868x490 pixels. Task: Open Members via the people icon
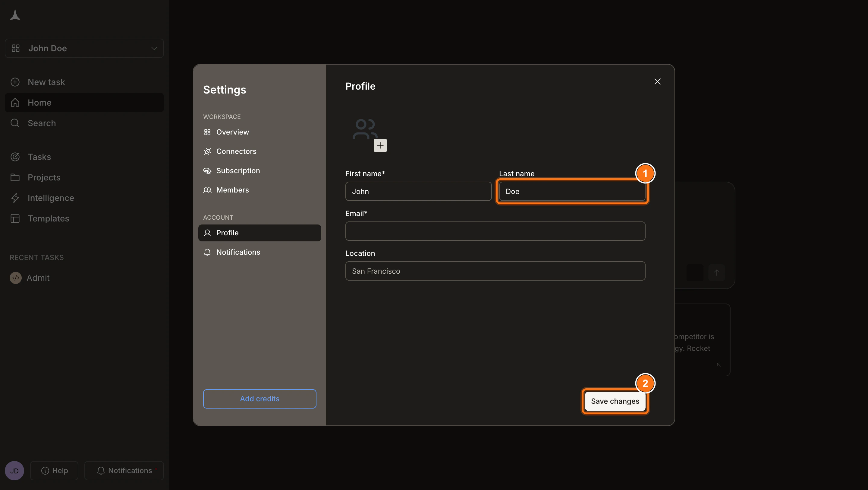point(207,190)
